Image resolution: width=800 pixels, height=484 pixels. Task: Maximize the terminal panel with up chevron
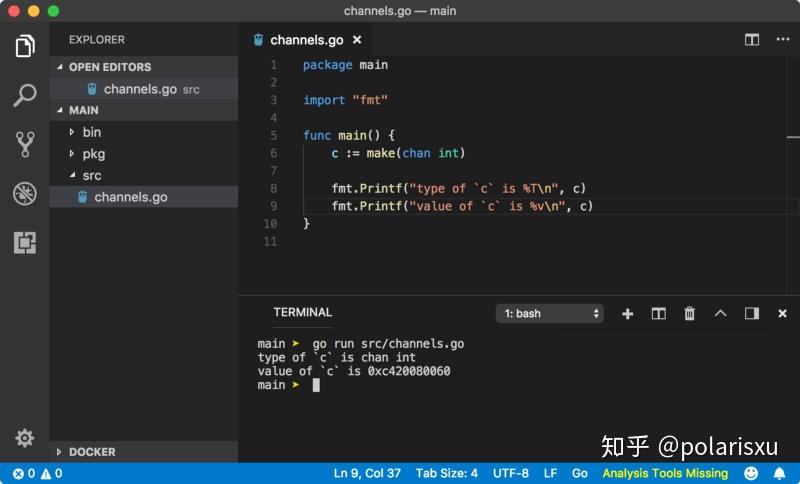click(x=720, y=313)
